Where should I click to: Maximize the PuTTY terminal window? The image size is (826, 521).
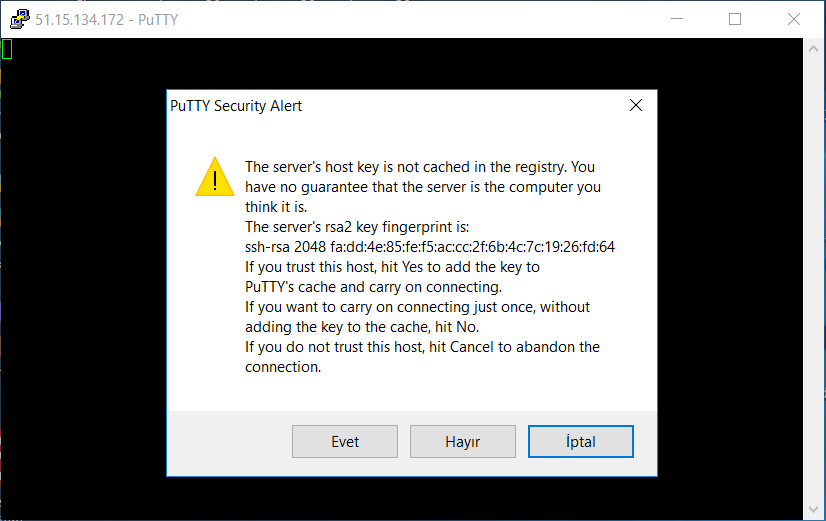click(x=735, y=19)
